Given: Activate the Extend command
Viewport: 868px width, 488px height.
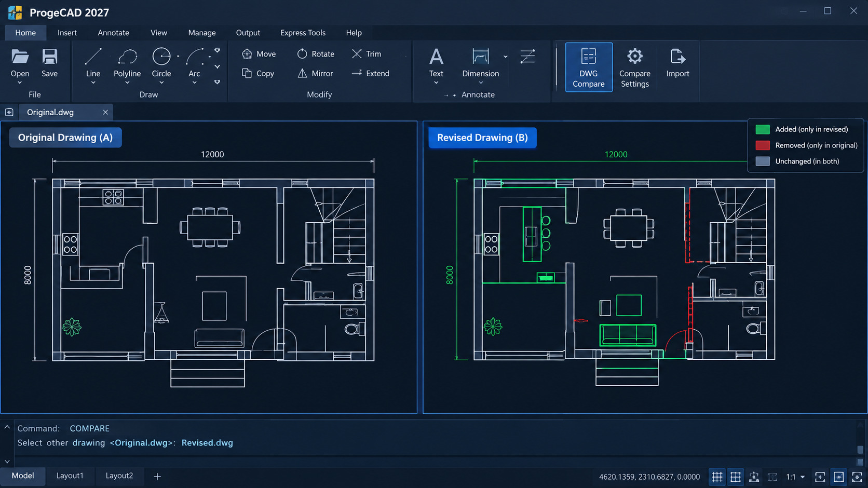Looking at the screenshot, I should (371, 74).
